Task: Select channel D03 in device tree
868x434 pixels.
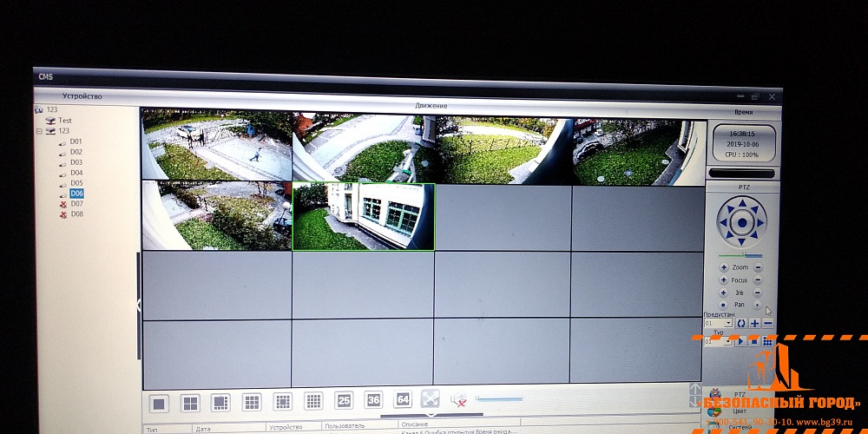Action: [76, 162]
